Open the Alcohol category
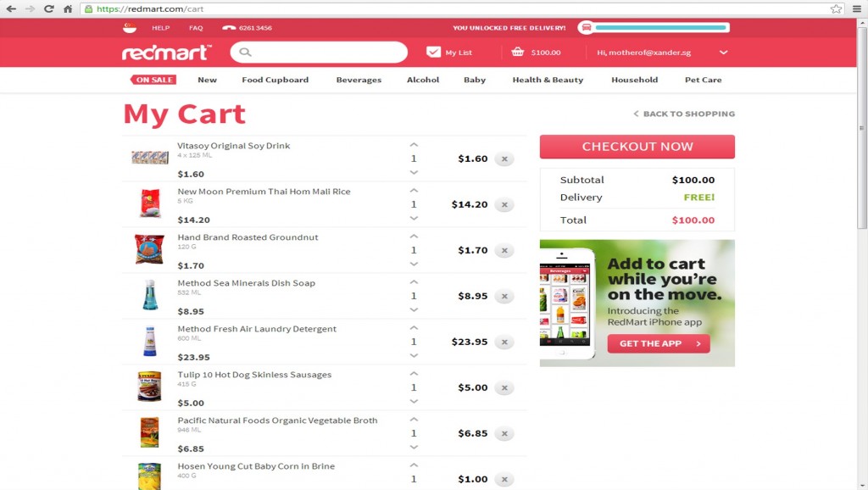Image resolution: width=868 pixels, height=490 pixels. pos(423,80)
